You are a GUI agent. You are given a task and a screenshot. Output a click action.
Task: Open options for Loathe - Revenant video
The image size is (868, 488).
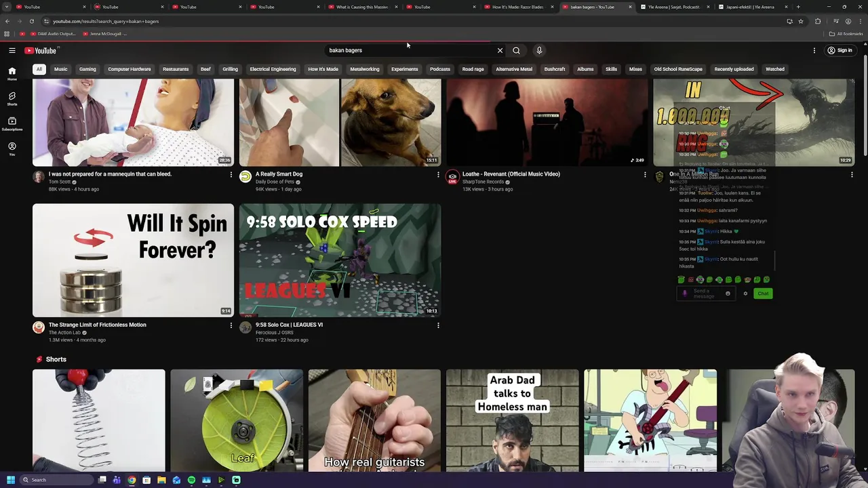645,174
